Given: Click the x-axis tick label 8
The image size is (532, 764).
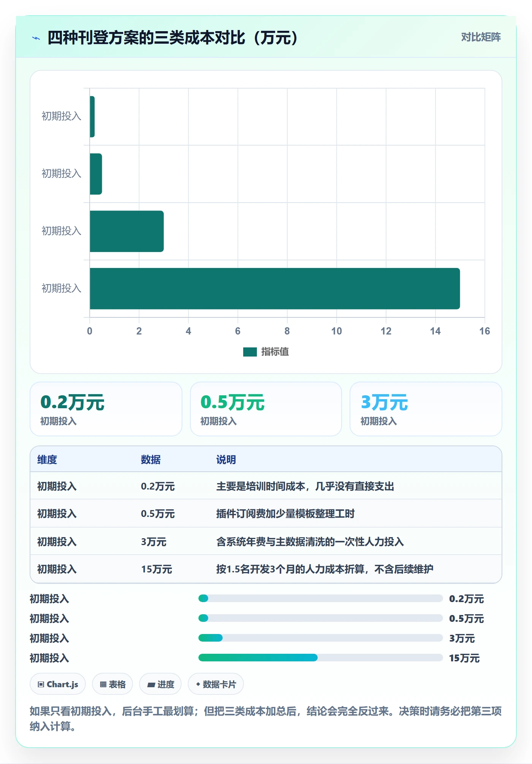Looking at the screenshot, I should 287,331.
